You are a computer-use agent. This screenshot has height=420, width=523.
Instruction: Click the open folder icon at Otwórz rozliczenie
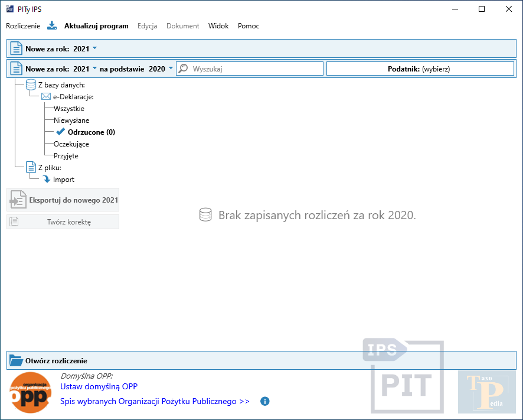click(x=16, y=360)
